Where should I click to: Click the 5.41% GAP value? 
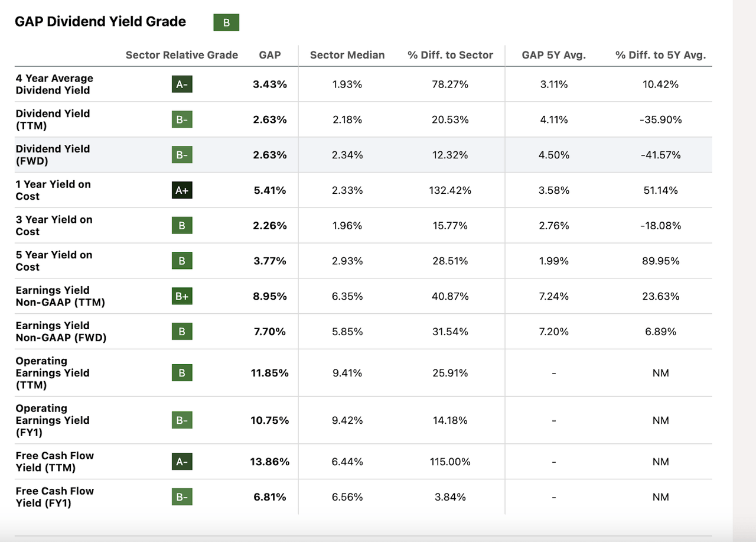(270, 190)
